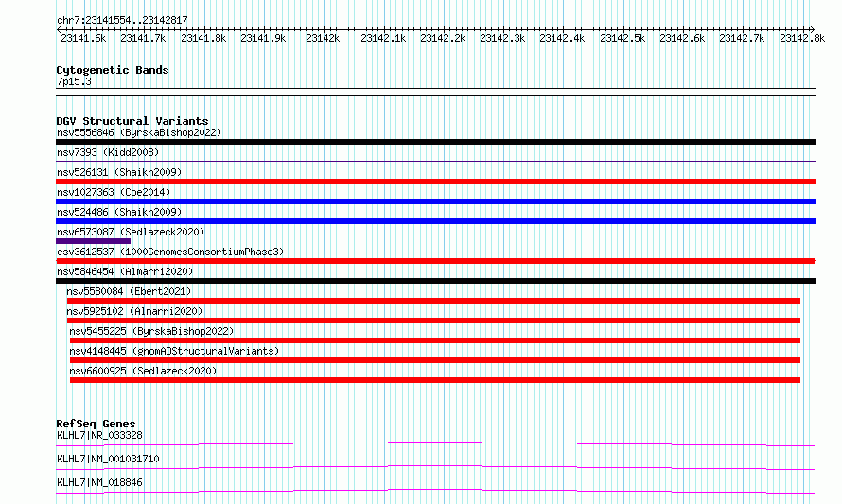Click the DGV Structural Variants track title
The image size is (842, 504).
point(132,121)
